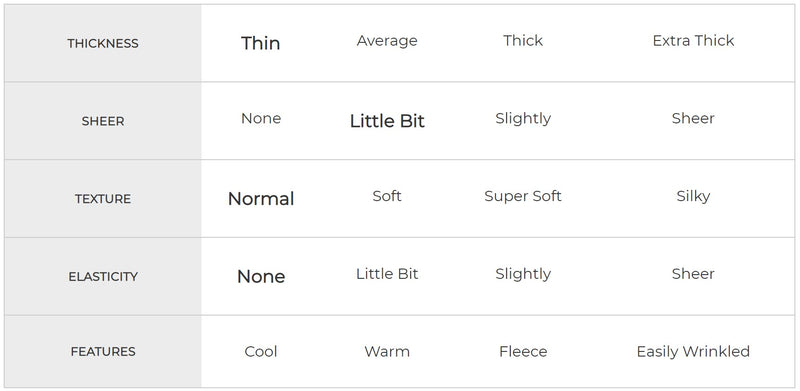This screenshot has height=391, width=800.
Task: Choose Slightly in the Sheer row
Action: [x=523, y=119]
